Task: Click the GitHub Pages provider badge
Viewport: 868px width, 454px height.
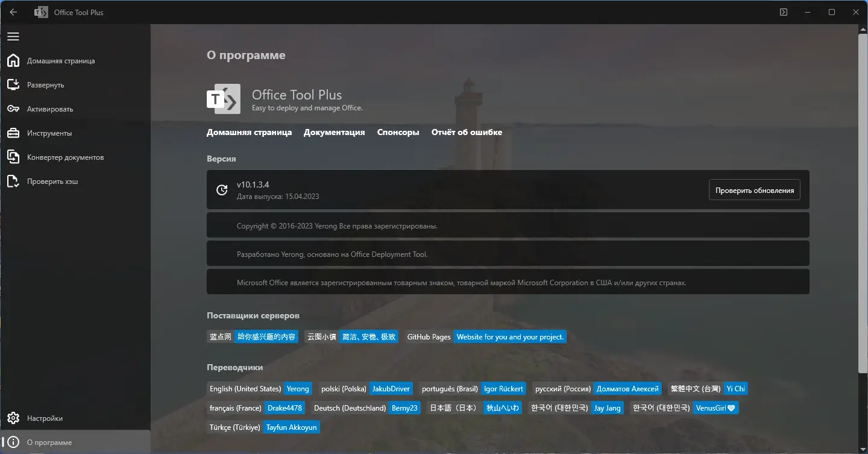Action: [486, 337]
